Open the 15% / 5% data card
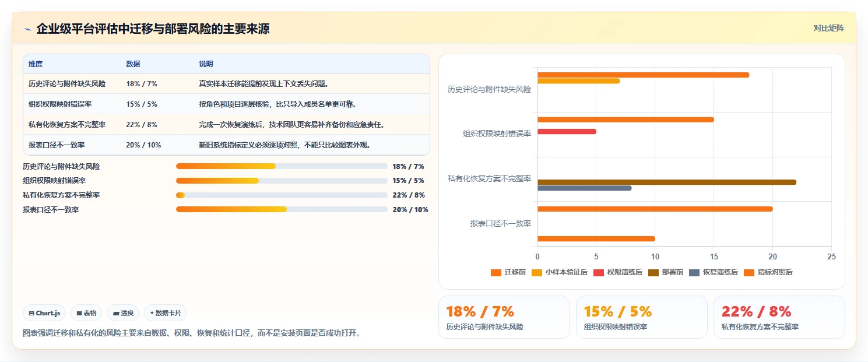Image resolution: width=868 pixels, height=362 pixels. (x=642, y=317)
